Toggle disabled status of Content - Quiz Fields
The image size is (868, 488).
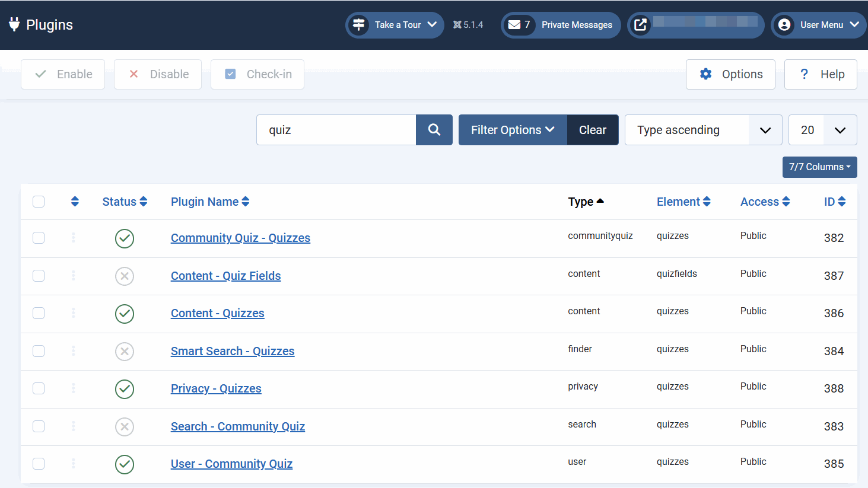pos(125,276)
